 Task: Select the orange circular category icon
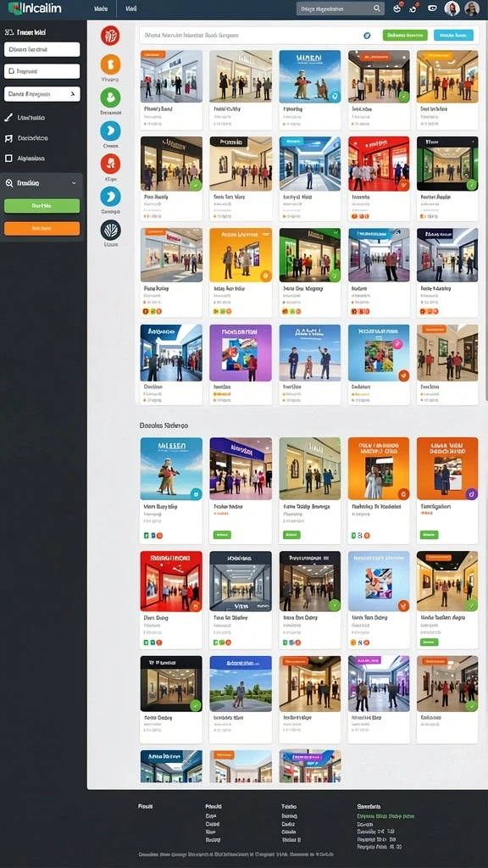point(110,64)
